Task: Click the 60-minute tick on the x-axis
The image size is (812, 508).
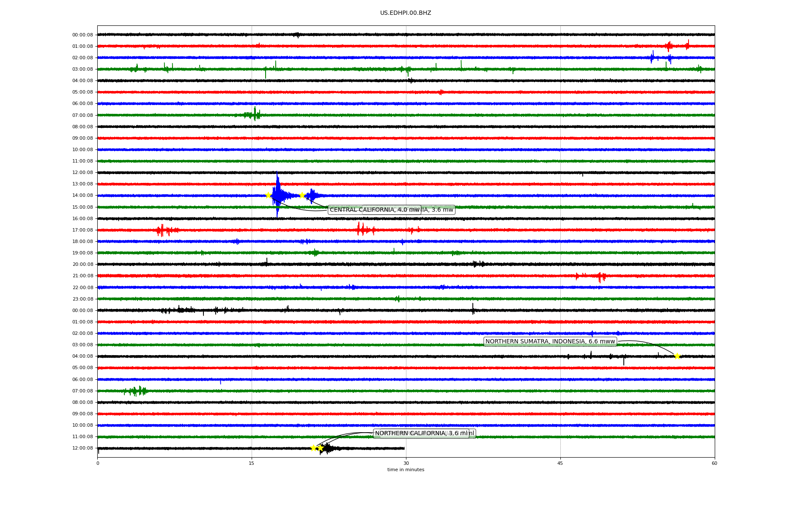Action: pos(714,463)
